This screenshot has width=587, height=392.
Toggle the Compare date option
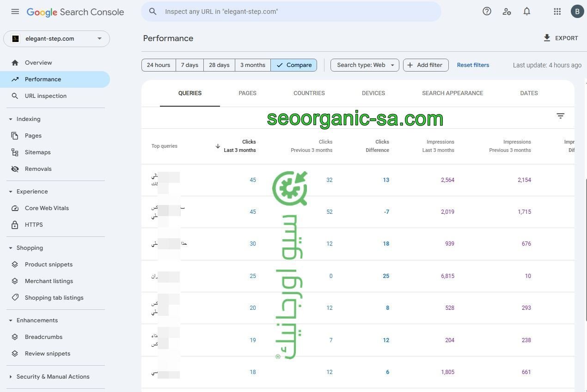point(294,65)
